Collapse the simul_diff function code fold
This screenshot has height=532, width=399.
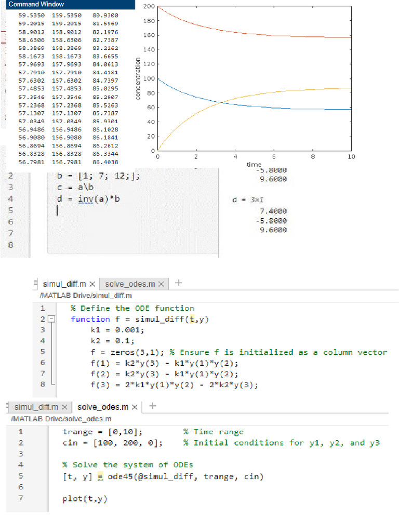tap(51, 319)
